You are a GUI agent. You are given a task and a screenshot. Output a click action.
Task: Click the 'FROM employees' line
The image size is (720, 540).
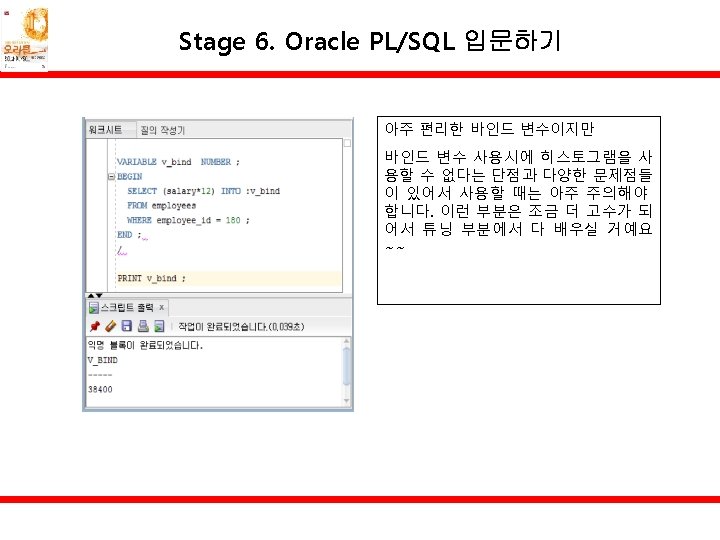coord(162,205)
